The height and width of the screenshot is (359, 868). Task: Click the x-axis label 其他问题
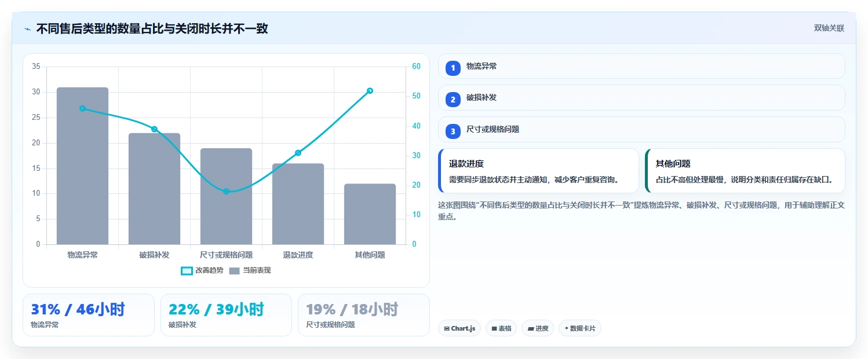pos(370,255)
